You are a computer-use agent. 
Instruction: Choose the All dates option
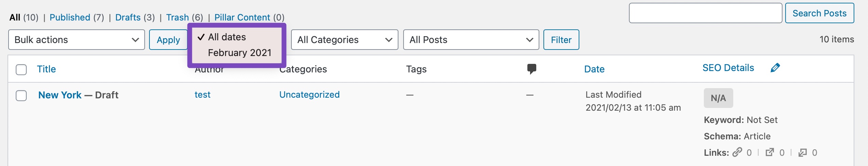(227, 37)
